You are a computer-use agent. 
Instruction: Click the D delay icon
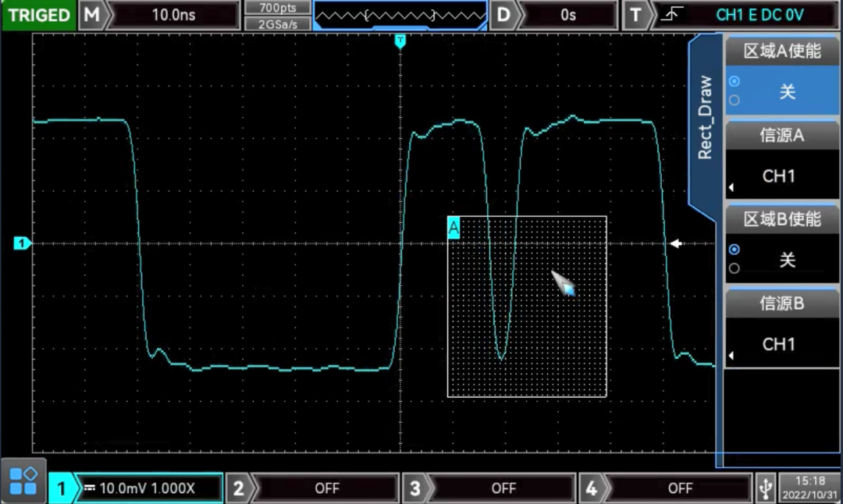(x=504, y=15)
